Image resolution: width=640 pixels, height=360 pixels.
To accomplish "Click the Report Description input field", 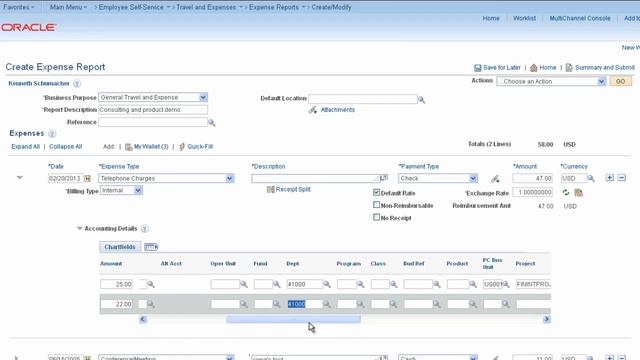I will [x=153, y=110].
